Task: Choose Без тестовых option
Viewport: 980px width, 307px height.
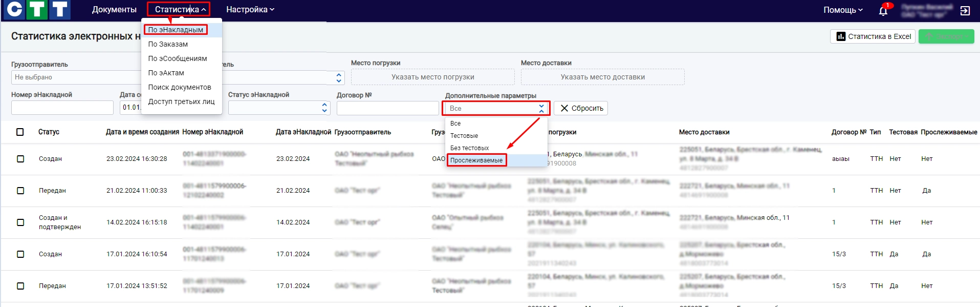Action: [x=496, y=148]
